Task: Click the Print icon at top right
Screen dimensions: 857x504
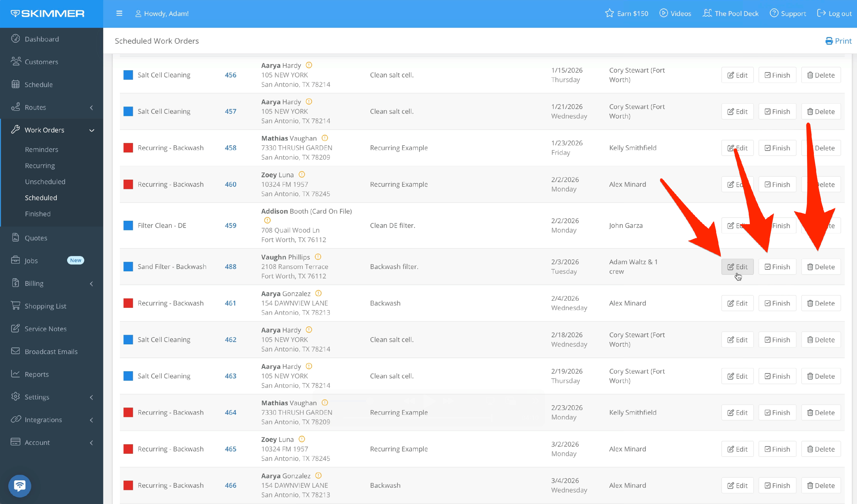Action: tap(829, 41)
